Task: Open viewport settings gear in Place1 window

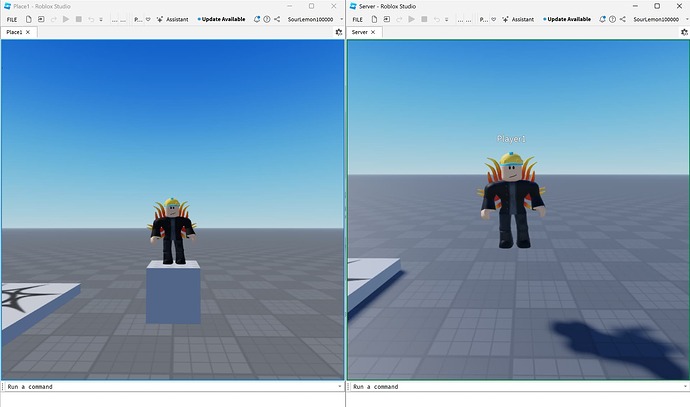Action: pyautogui.click(x=339, y=32)
